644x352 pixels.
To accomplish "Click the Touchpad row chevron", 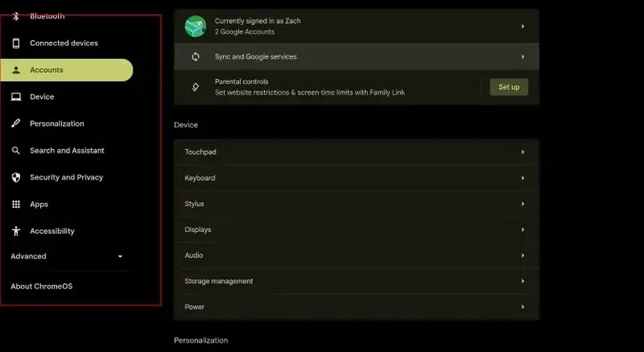I will pos(523,152).
